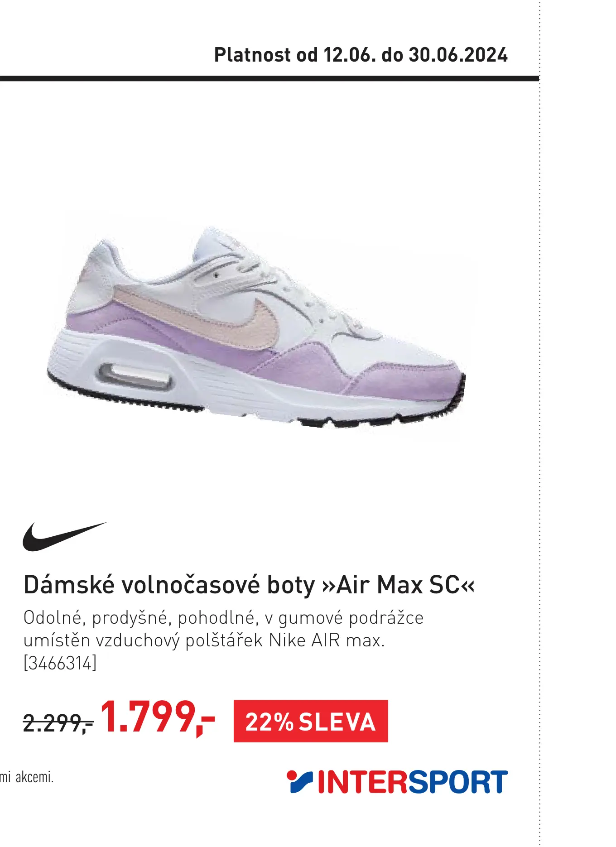Viewport: 616px width, 847px height.
Task: Click the black Nike swoosh logo
Action: click(x=64, y=536)
